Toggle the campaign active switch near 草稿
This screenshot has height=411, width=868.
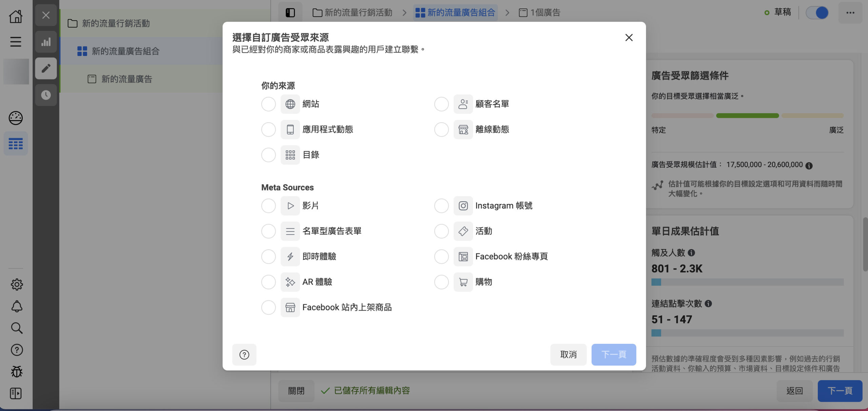[817, 12]
